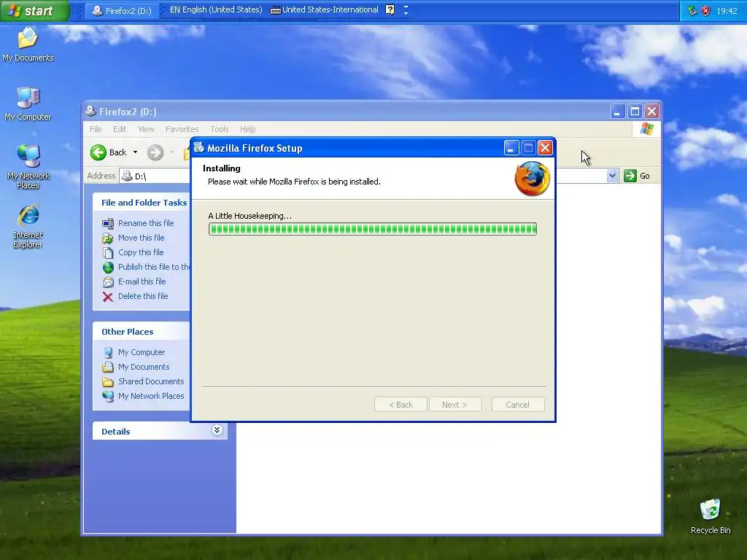Open the Back button history dropdown arrow
The width and height of the screenshot is (747, 560).
point(135,152)
